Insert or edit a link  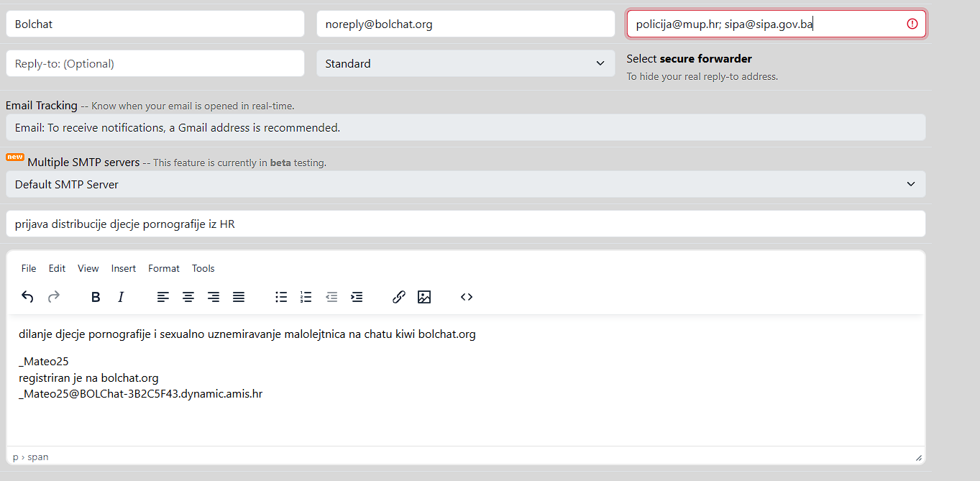[399, 297]
